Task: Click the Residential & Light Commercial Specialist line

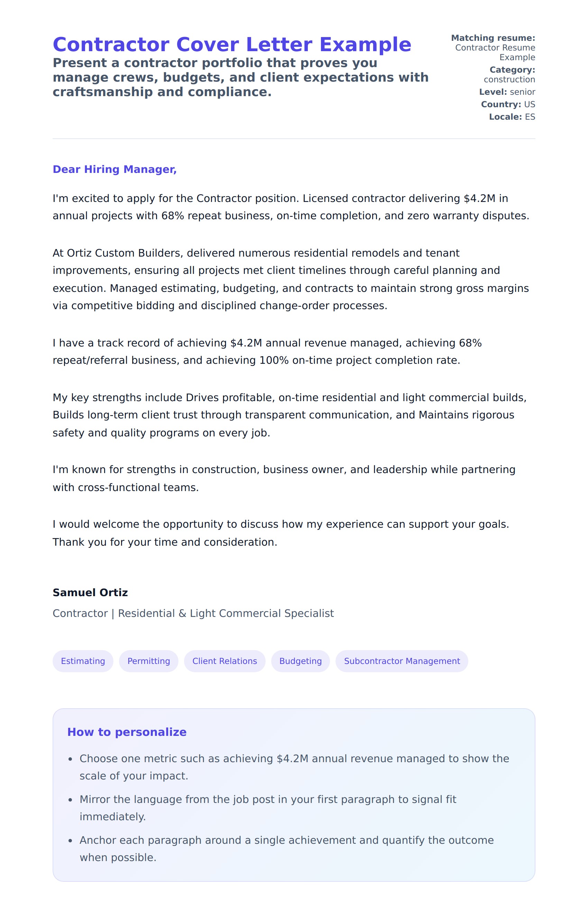Action: 193,613
